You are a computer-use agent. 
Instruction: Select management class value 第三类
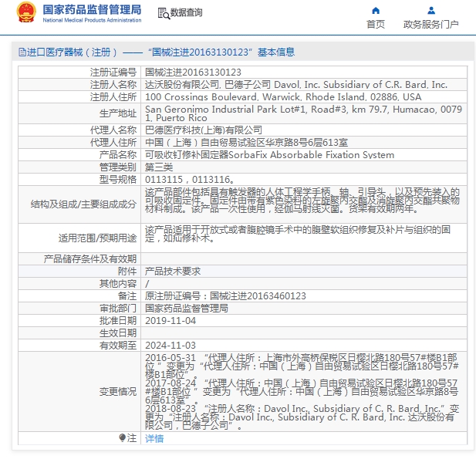coord(159,167)
